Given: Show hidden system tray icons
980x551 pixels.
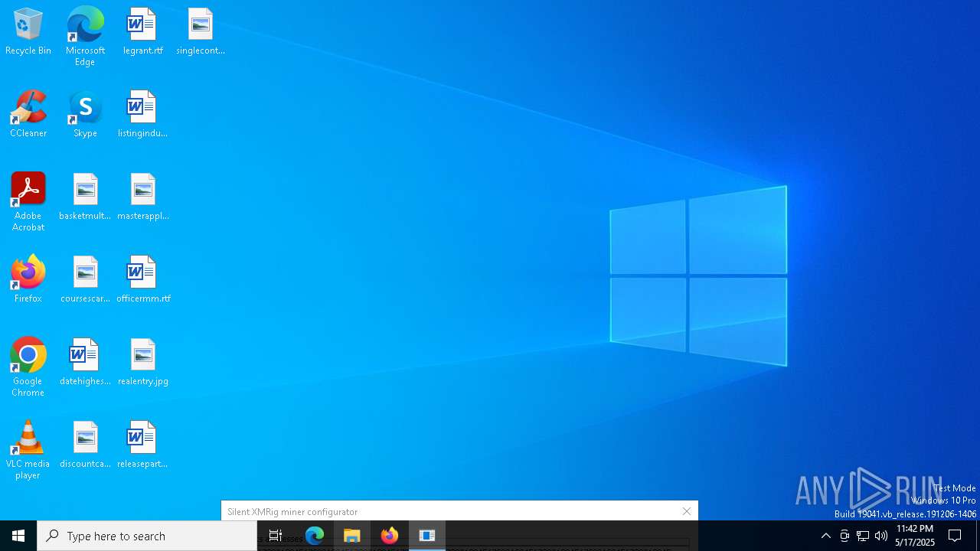Looking at the screenshot, I should tap(825, 536).
